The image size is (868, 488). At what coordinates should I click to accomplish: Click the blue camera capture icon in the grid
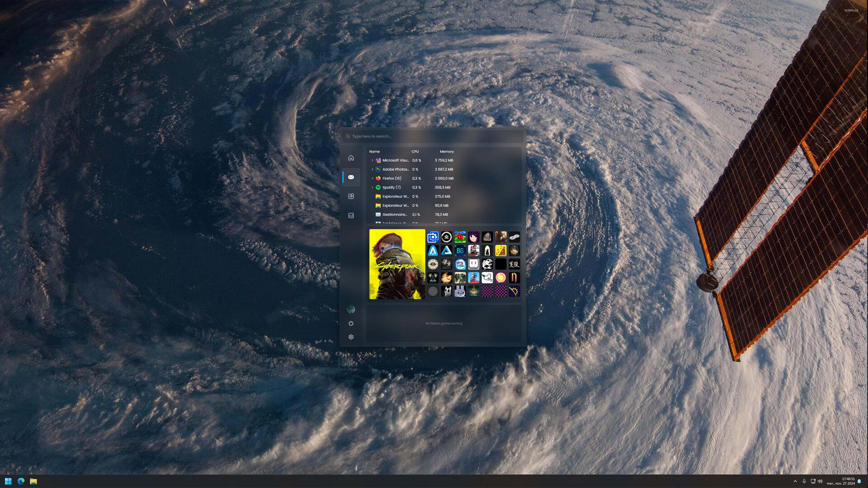(433, 237)
